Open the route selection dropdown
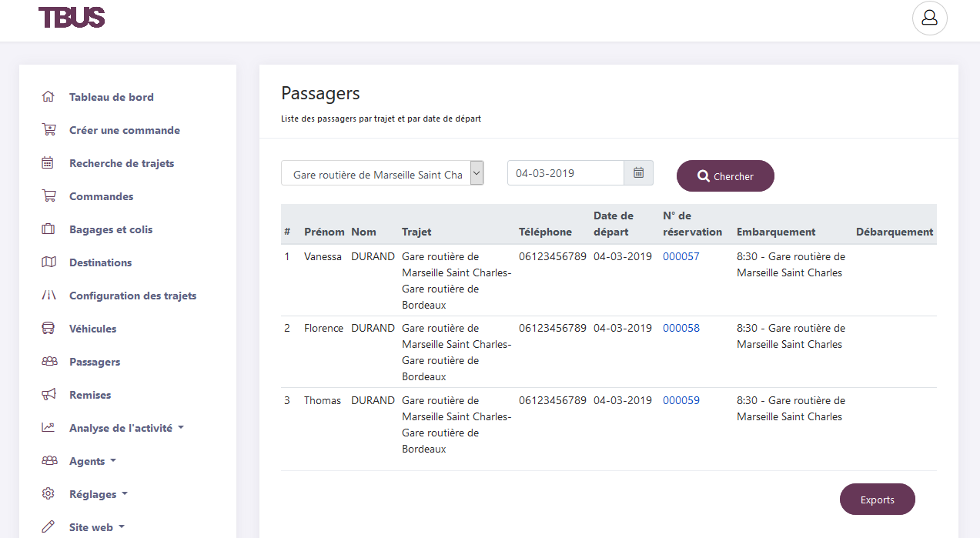980x538 pixels. (x=382, y=174)
